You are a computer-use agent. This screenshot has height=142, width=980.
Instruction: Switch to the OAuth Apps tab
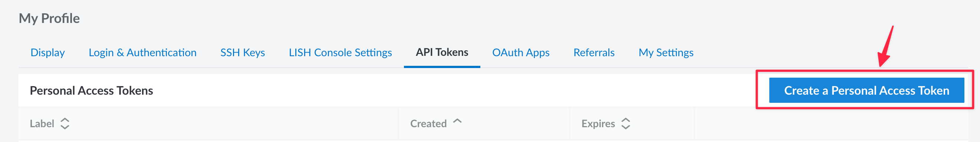coord(521,53)
